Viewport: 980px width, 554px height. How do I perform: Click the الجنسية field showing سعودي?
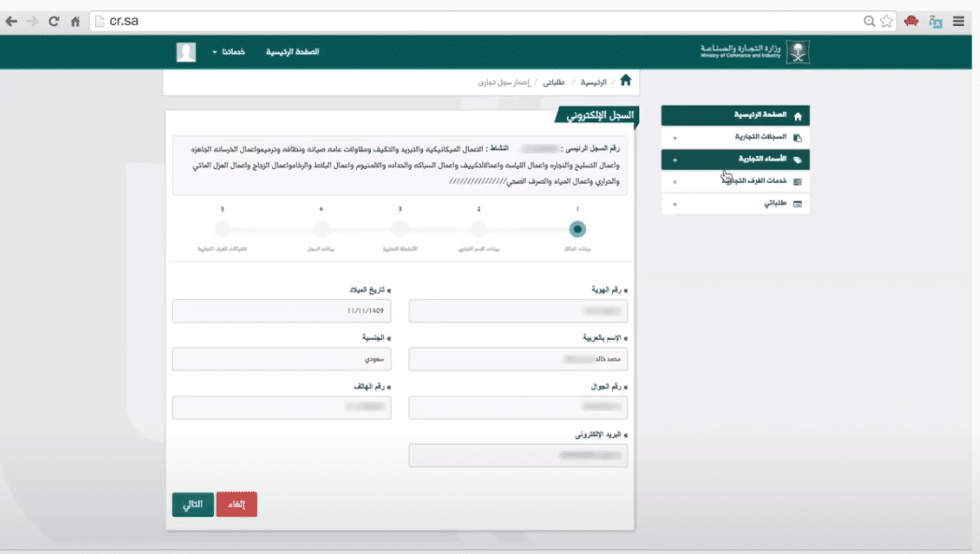282,359
